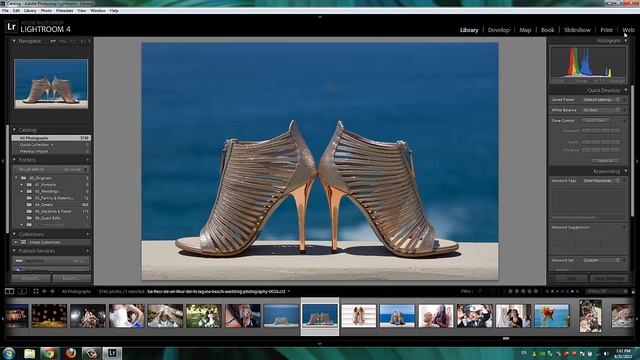640x360 pixels.
Task: Open the Book module
Action: pos(547,30)
